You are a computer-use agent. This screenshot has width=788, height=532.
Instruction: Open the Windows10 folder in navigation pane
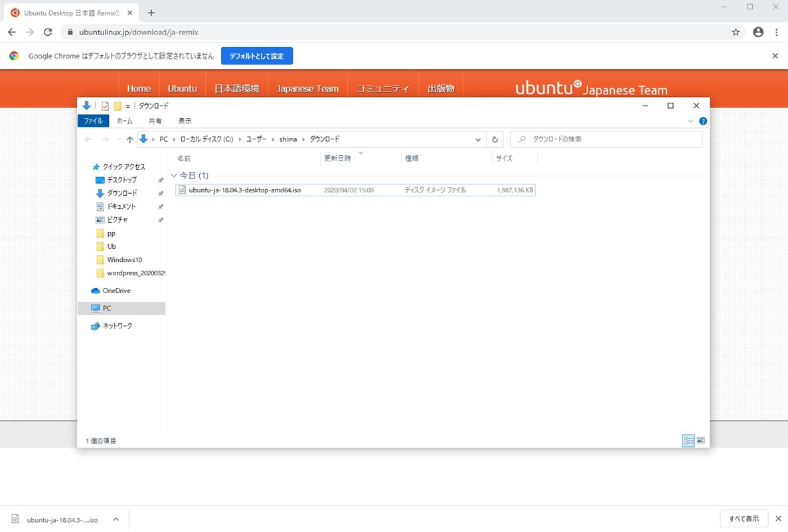coord(124,260)
